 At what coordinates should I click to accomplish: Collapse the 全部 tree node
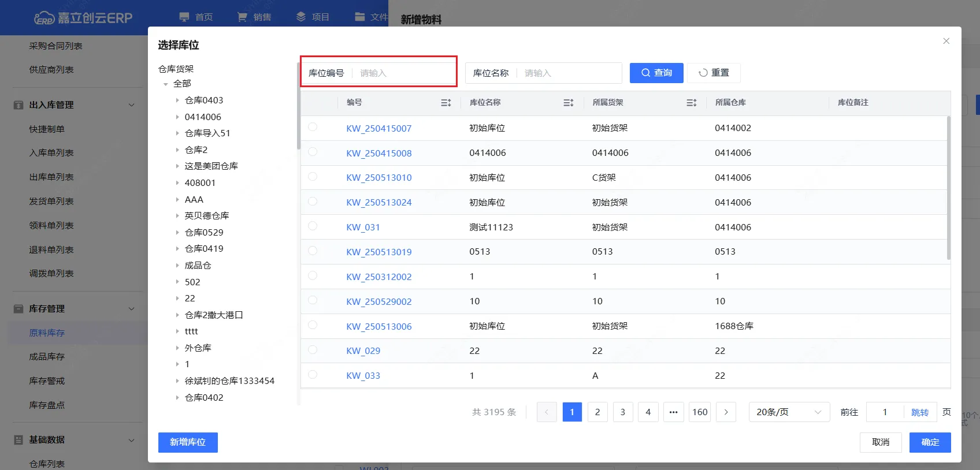click(x=166, y=84)
